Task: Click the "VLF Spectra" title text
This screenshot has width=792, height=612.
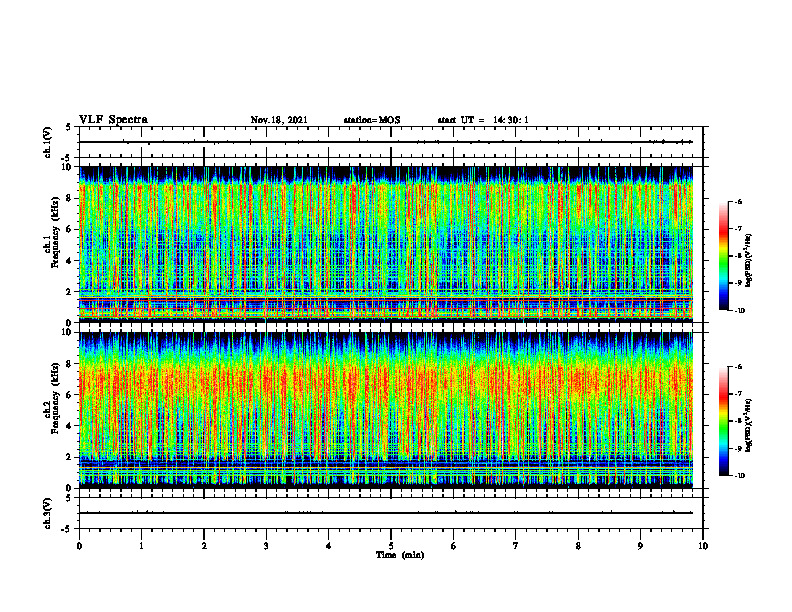Action: point(113,120)
